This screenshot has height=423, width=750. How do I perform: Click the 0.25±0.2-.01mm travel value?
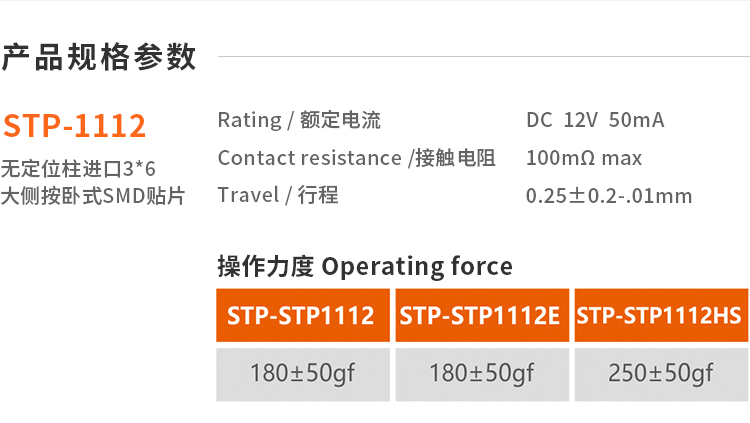(609, 196)
